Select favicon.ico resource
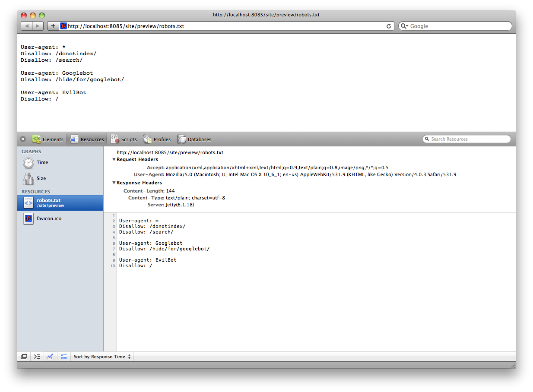The height and width of the screenshot is (392, 533). click(x=49, y=218)
